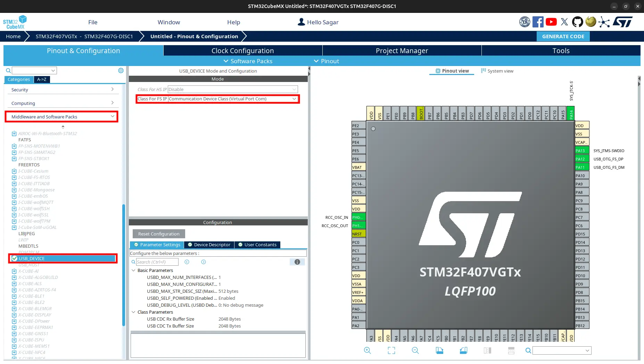
Task: Select FATFS in the middleware list
Action: click(25, 140)
